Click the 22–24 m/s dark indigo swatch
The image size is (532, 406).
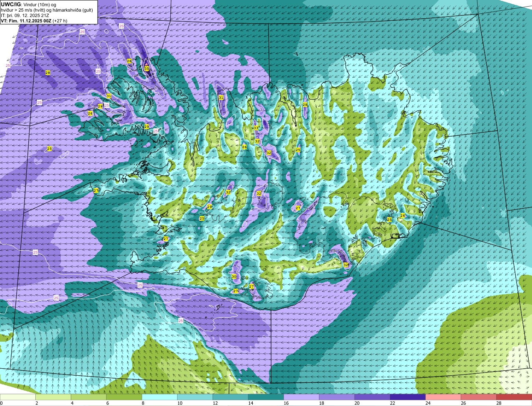[408, 397]
